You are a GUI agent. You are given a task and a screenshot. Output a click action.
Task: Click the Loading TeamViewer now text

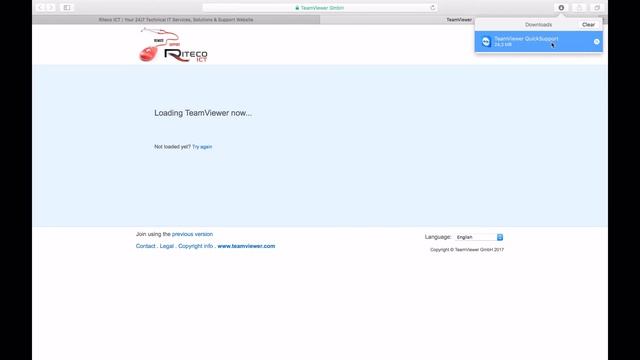coord(203,113)
